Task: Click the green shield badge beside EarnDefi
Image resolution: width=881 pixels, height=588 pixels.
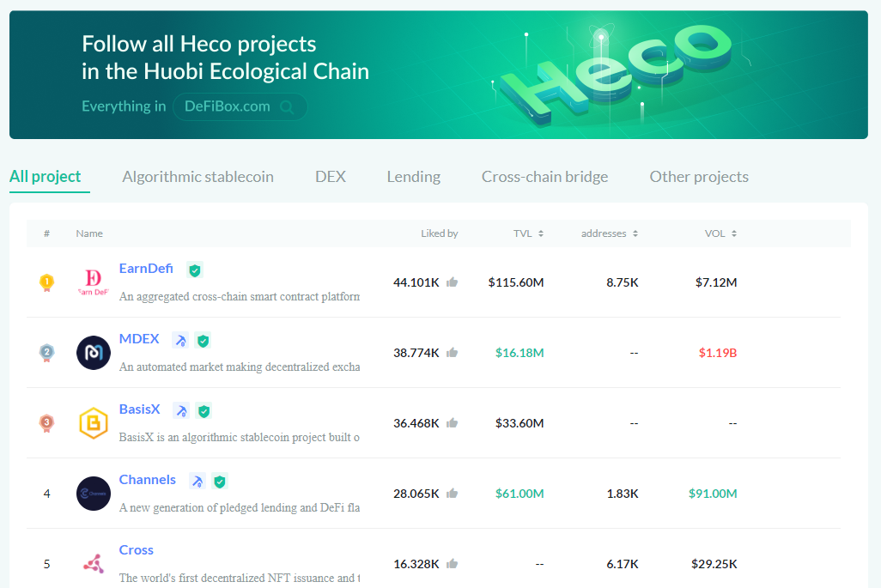Action: [x=195, y=270]
